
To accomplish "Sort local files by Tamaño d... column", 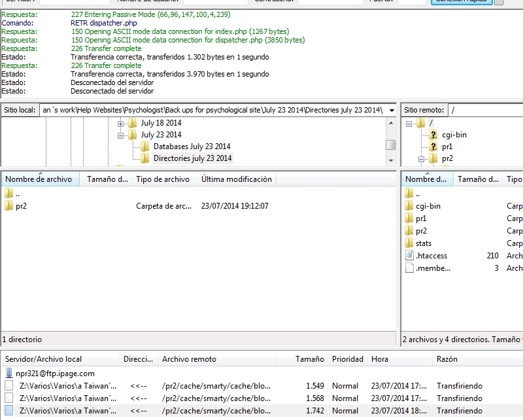I will click(106, 179).
